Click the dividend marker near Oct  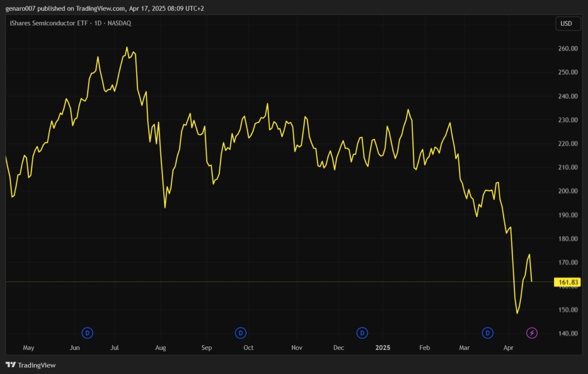pyautogui.click(x=241, y=333)
